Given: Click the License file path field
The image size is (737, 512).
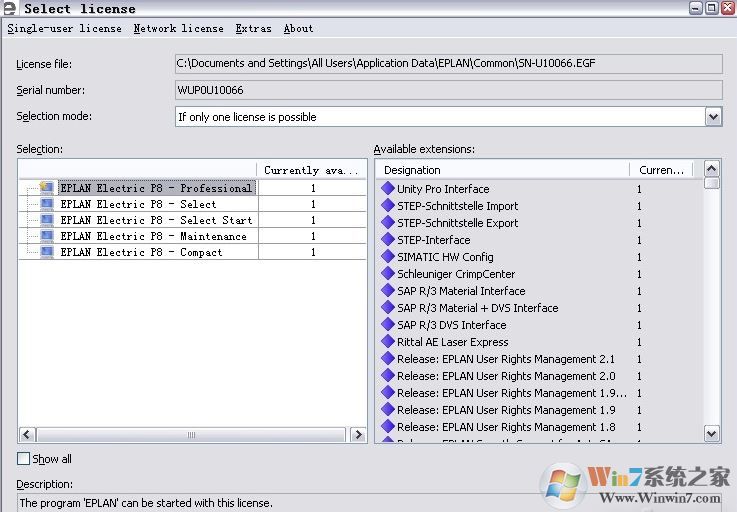Looking at the screenshot, I should click(448, 64).
